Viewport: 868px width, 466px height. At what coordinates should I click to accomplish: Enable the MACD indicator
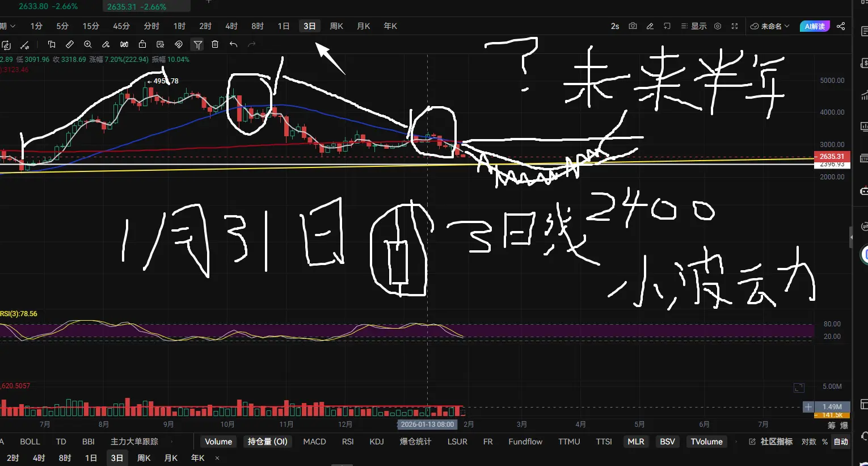click(314, 442)
